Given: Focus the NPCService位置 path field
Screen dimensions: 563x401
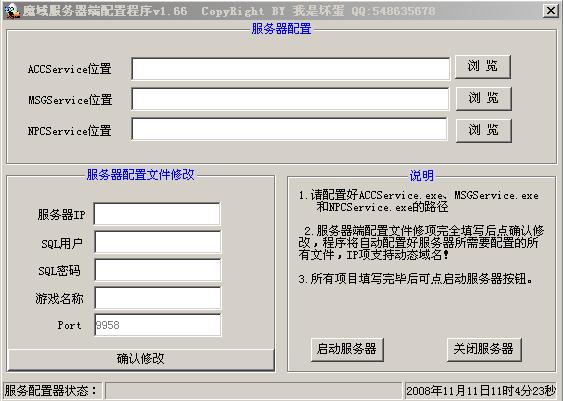Looking at the screenshot, I should click(x=289, y=129).
